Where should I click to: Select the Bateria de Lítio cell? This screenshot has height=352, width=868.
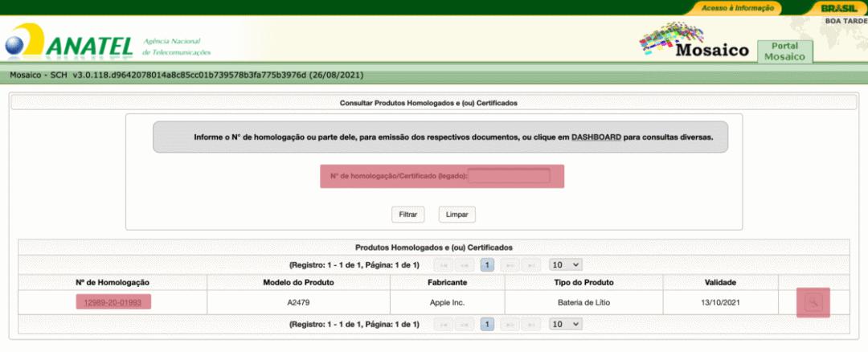pyautogui.click(x=583, y=303)
